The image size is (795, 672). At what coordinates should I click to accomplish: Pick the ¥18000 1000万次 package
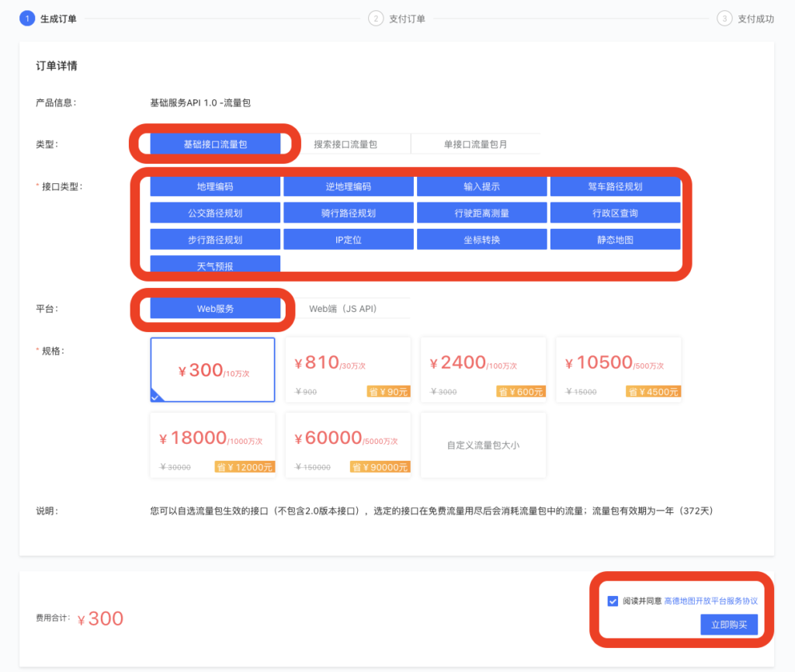[213, 445]
